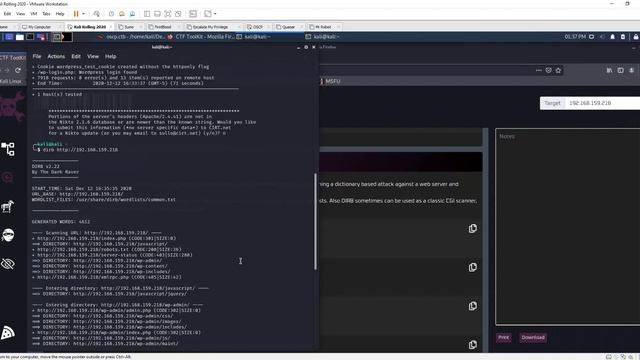640x360 pixels.
Task: Click the network tree sidebar icon
Action: 8,149
